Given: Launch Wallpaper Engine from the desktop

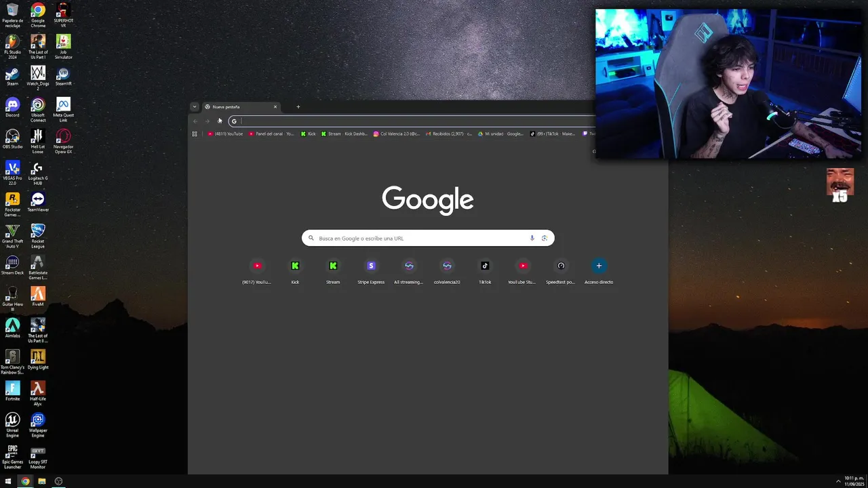Looking at the screenshot, I should [x=38, y=425].
